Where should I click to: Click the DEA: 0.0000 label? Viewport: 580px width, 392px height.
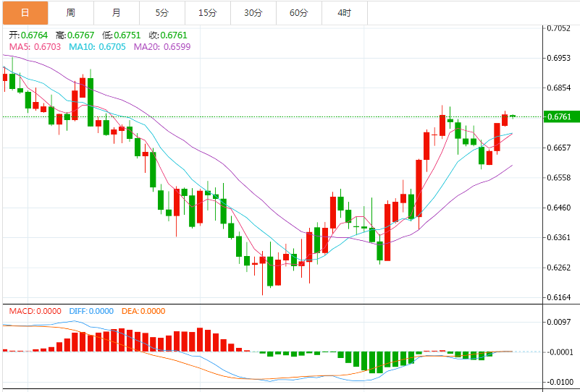click(143, 311)
